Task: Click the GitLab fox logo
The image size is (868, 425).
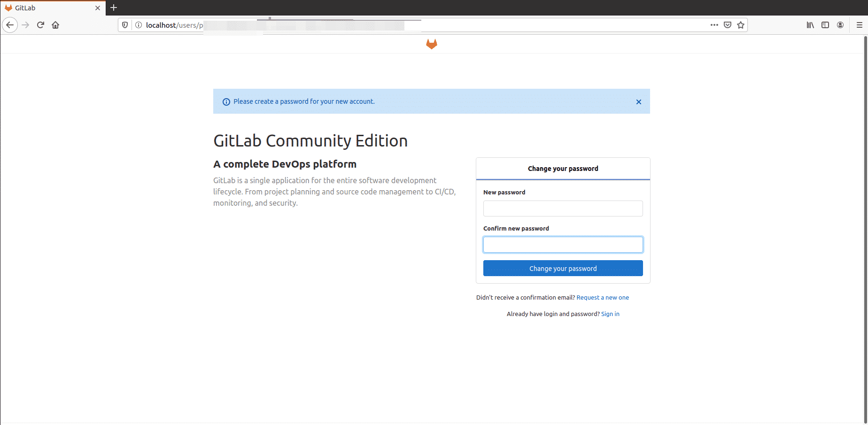Action: click(432, 44)
